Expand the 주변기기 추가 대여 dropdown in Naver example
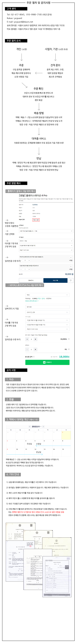The height and width of the screenshot is (644, 77). 47,329
